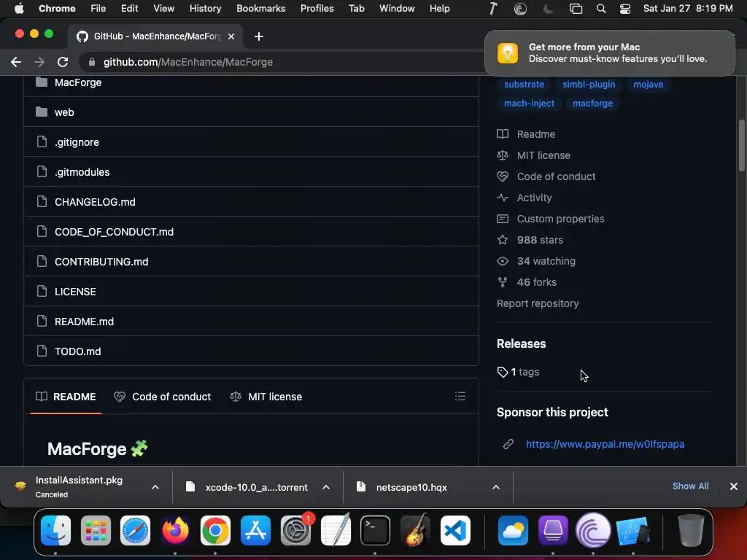Open the TODO.md file

(77, 351)
